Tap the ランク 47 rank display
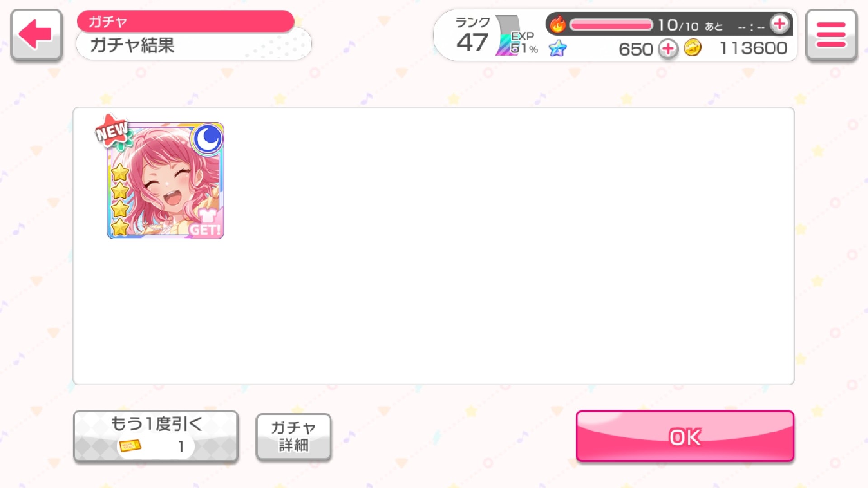Screen dimensions: 868x488 (472, 35)
